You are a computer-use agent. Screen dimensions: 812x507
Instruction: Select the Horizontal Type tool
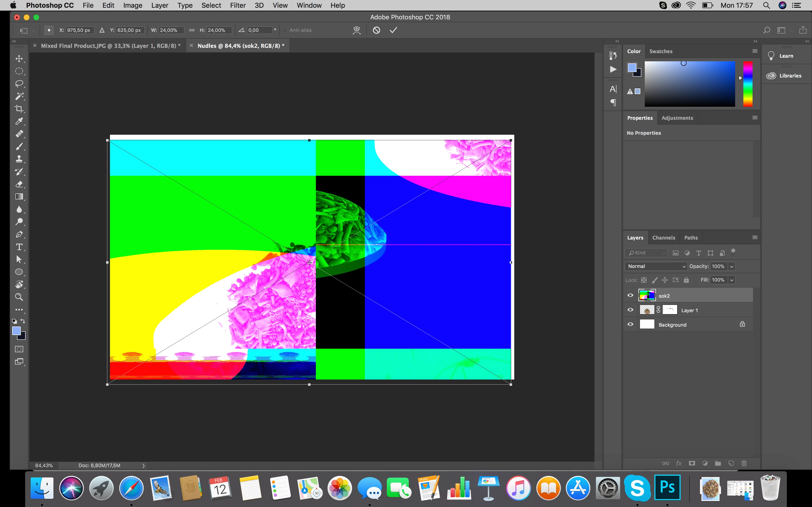click(x=19, y=247)
